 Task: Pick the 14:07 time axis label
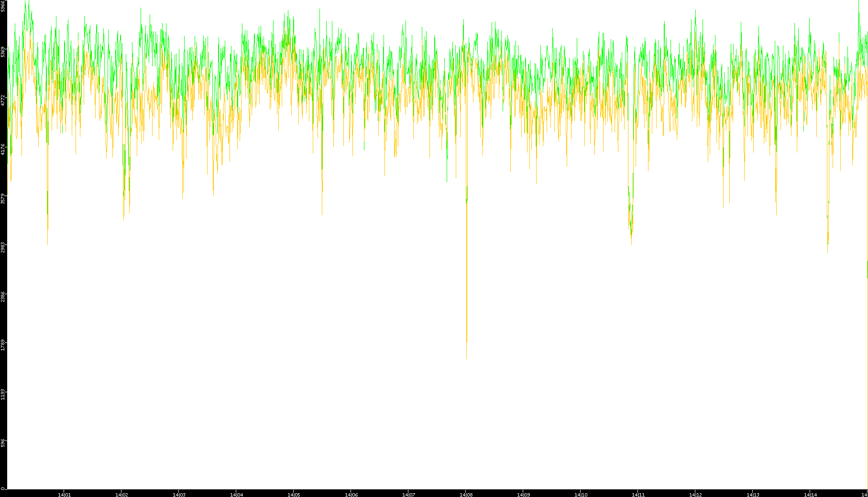(408, 495)
